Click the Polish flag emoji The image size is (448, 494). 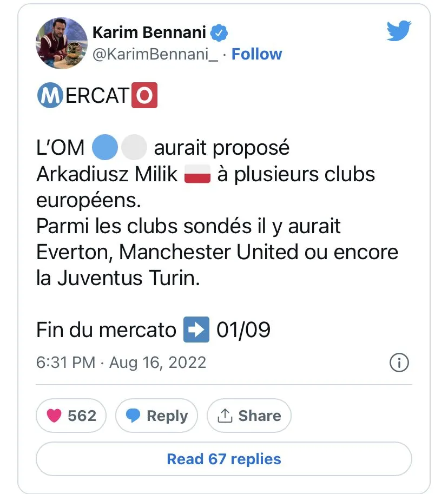(x=197, y=174)
